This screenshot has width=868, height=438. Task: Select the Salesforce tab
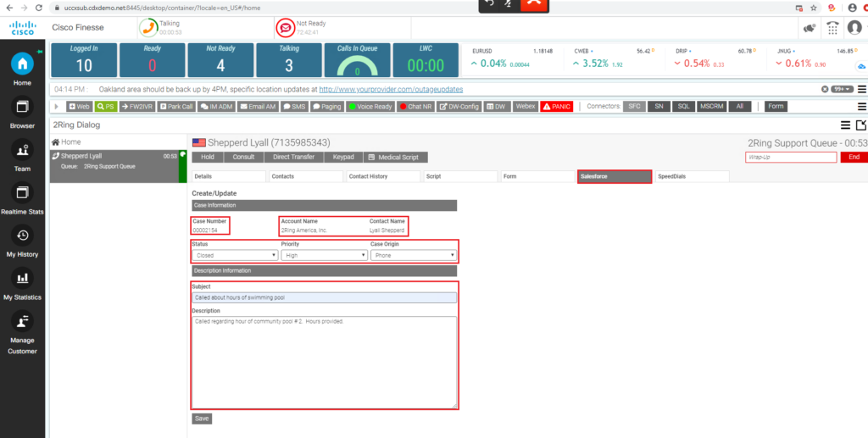tap(615, 176)
